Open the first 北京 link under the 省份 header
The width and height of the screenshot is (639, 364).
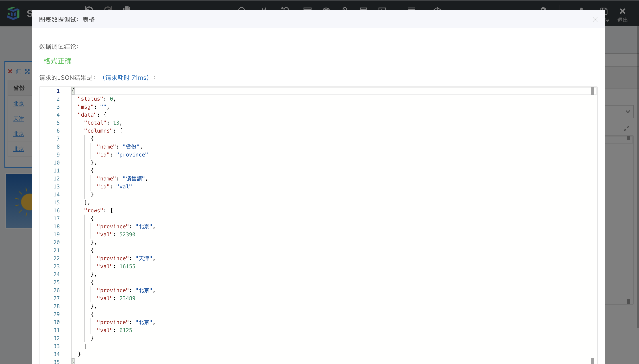click(x=18, y=104)
